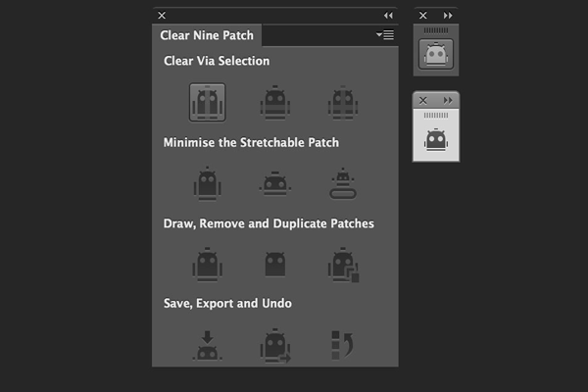Viewport: 588px width, 392px height.
Task: Click middle robot icon under Clear Via Selection
Action: 275,102
